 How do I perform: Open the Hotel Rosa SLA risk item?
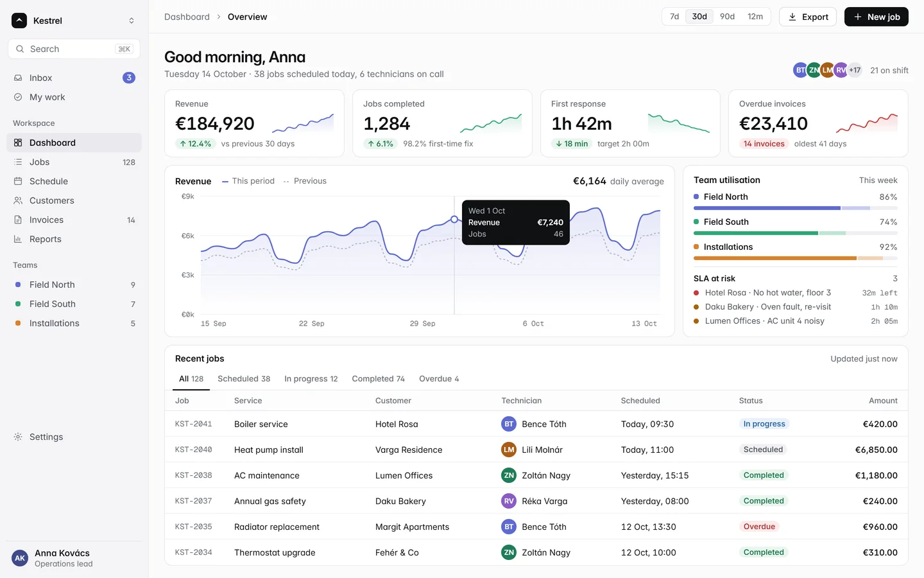coord(796,293)
